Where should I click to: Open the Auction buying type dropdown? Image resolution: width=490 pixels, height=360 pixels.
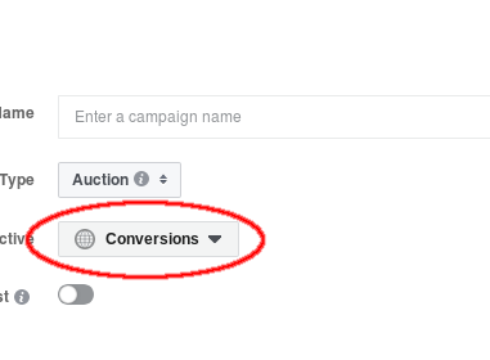[x=120, y=180]
